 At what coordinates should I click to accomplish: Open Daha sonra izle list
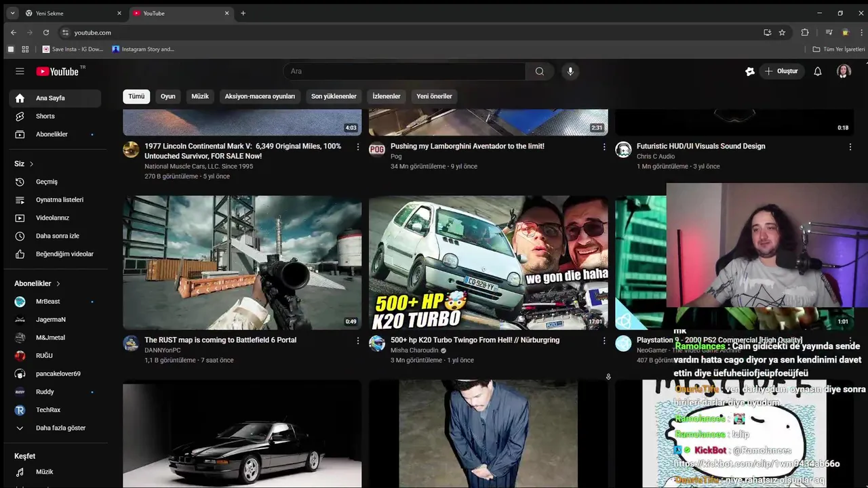55,236
